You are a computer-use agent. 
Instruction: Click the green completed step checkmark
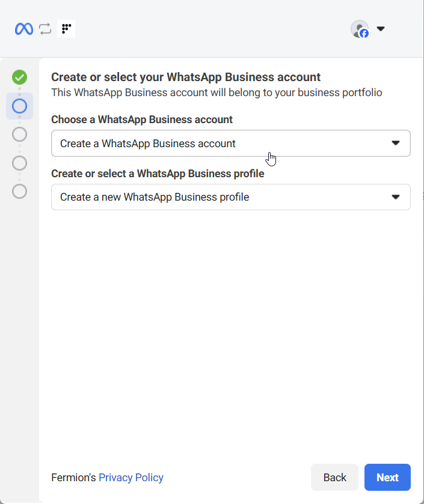coord(19,77)
